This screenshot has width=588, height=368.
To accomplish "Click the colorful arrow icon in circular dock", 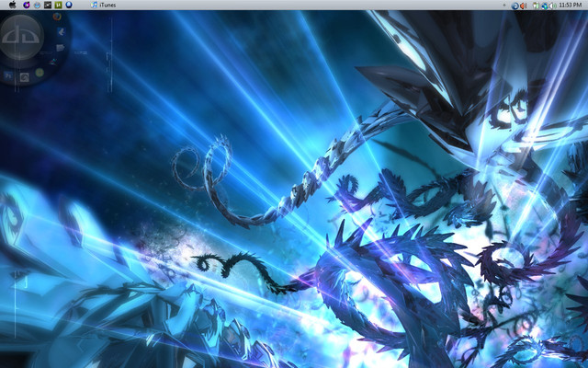I will [x=53, y=62].
